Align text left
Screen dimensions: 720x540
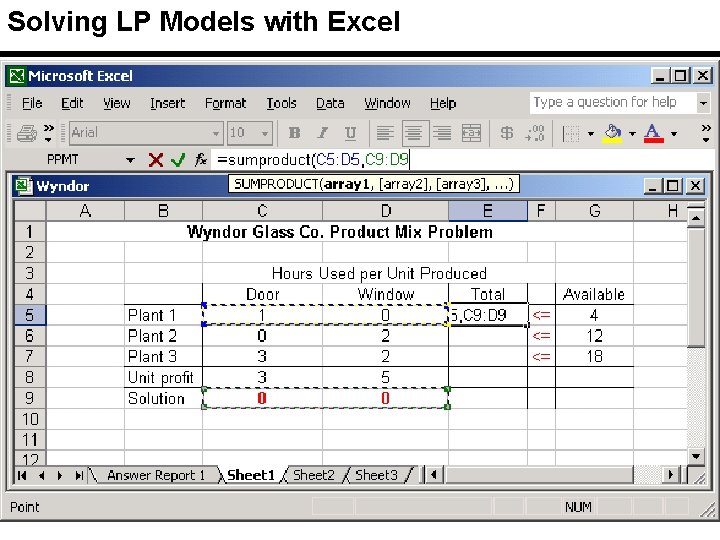(385, 134)
